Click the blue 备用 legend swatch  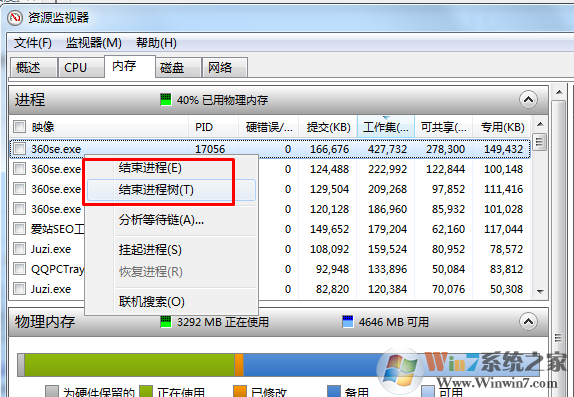pyautogui.click(x=333, y=392)
